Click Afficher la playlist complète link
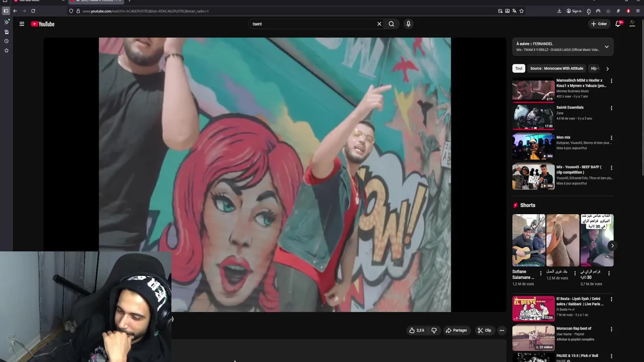The image size is (644, 362). coord(575,339)
